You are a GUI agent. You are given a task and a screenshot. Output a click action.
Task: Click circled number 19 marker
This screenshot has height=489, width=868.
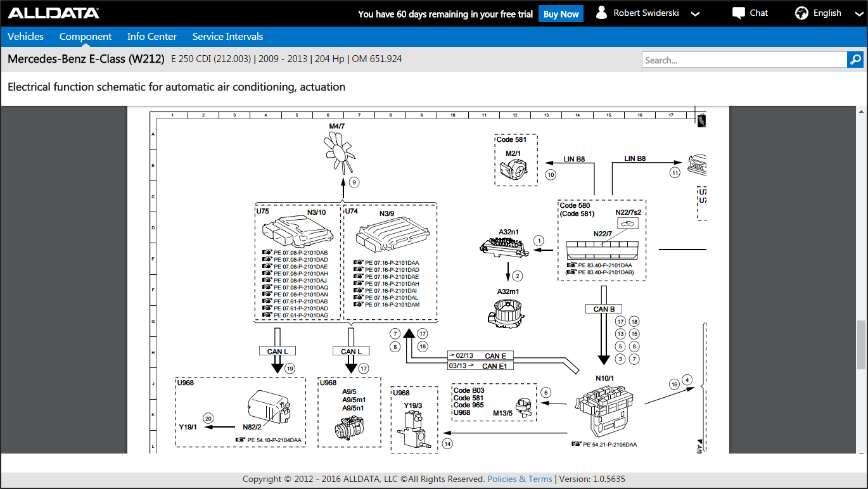point(290,368)
